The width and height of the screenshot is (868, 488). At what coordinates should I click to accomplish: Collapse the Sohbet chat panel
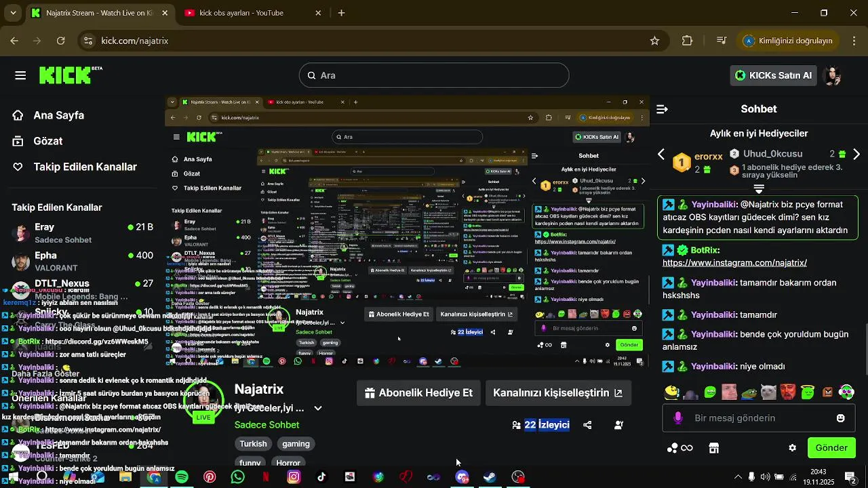pos(662,108)
